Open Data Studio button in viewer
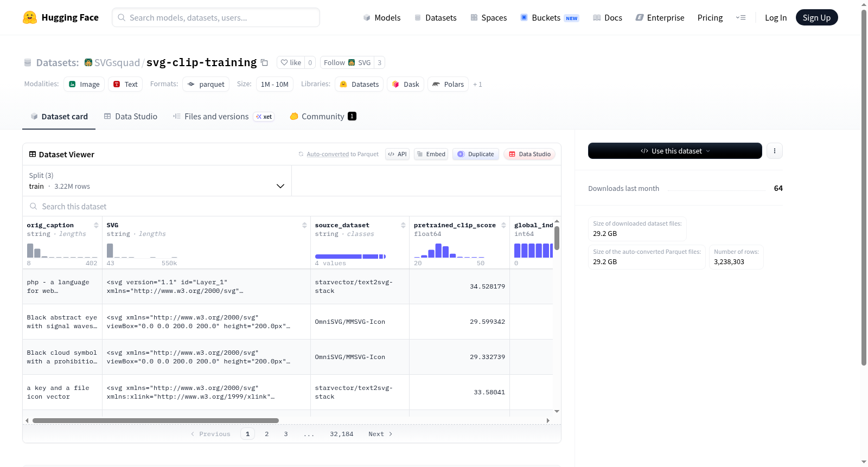 (x=529, y=154)
